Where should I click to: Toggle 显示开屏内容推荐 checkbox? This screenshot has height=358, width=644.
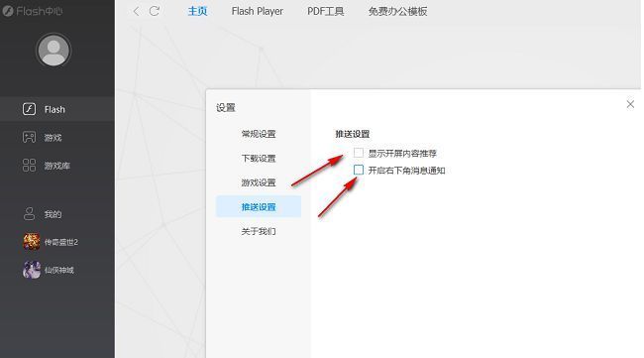tap(359, 153)
